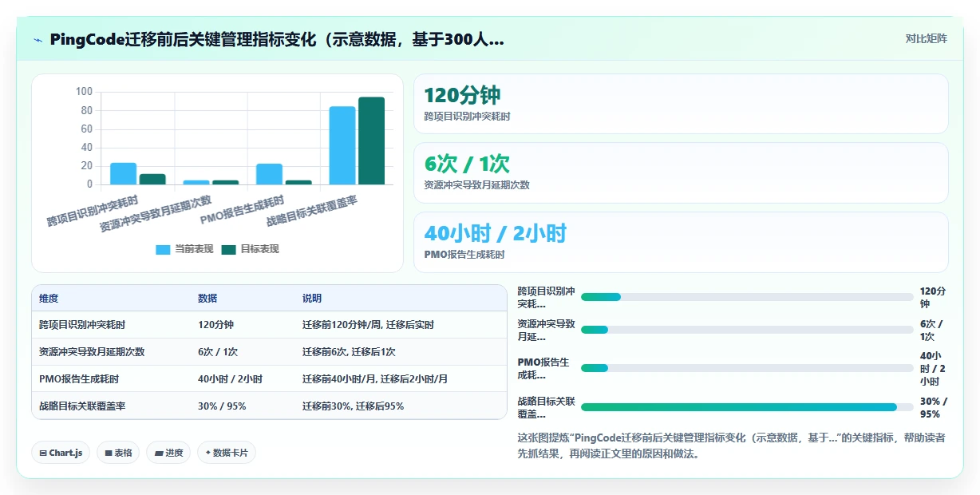Click the 30% / 95% value beside progress bar
The width and height of the screenshot is (980, 495).
click(x=934, y=407)
